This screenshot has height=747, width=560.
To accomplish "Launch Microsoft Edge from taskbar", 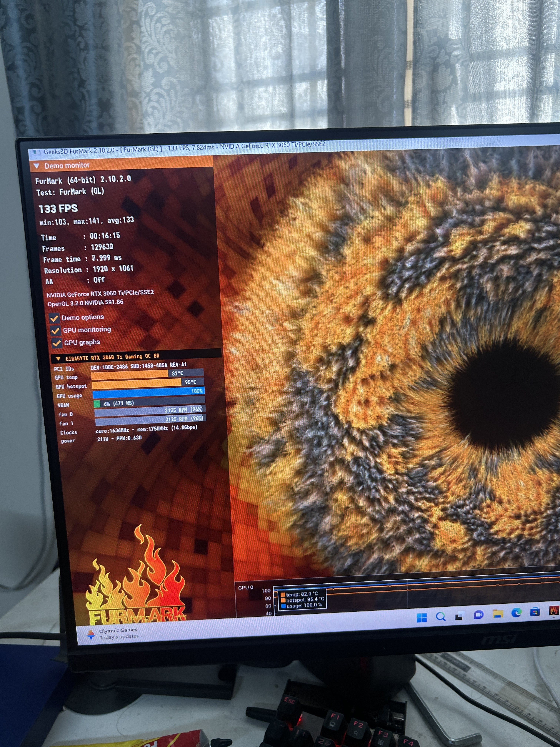I will tap(516, 613).
